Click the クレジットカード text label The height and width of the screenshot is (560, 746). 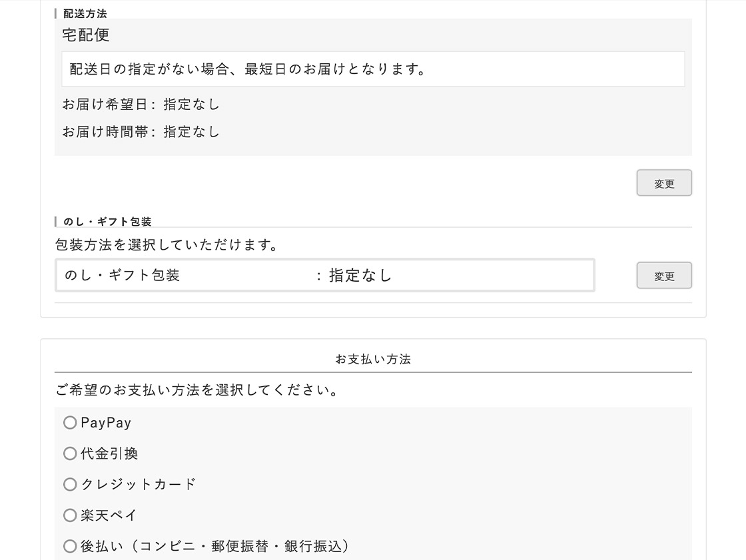[x=139, y=484]
